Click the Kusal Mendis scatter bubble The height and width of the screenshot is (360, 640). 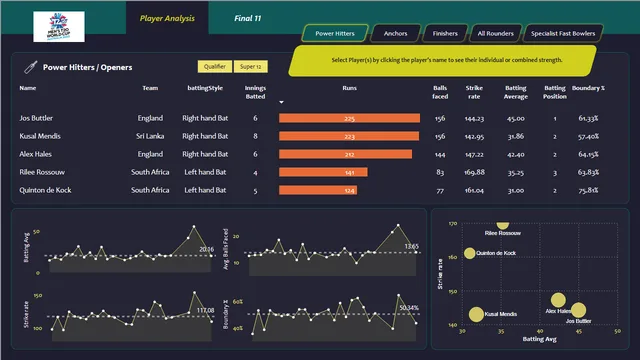tap(476, 314)
